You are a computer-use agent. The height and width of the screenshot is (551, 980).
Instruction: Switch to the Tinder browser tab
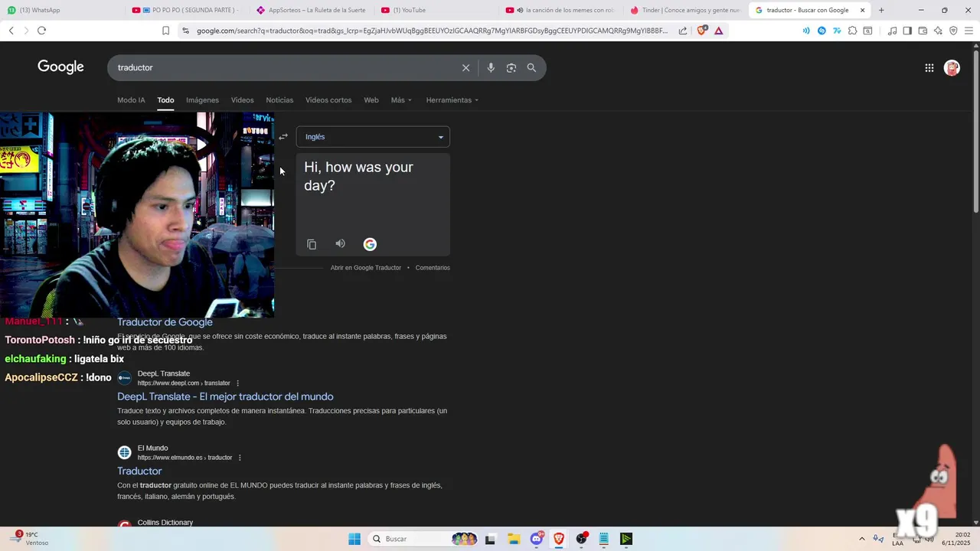[x=684, y=10]
